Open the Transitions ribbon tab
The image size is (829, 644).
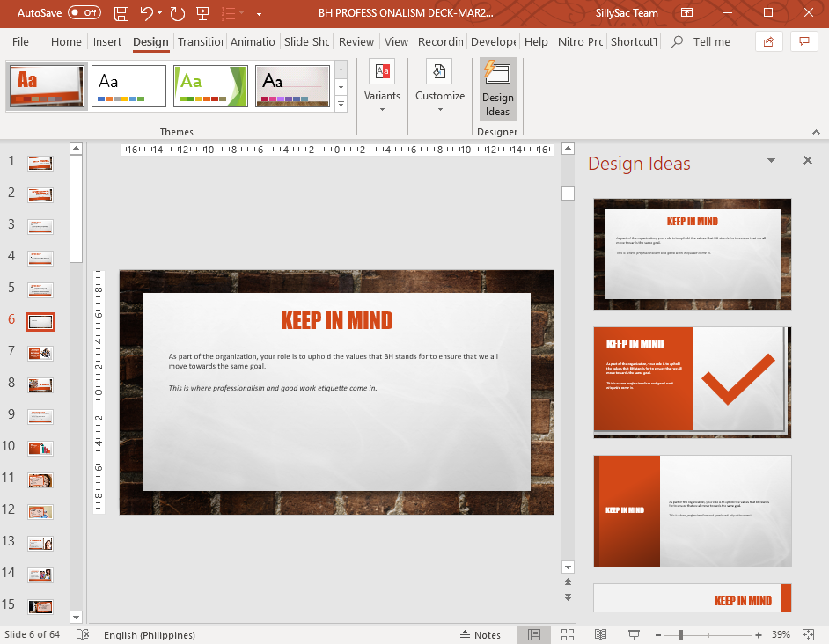201,41
